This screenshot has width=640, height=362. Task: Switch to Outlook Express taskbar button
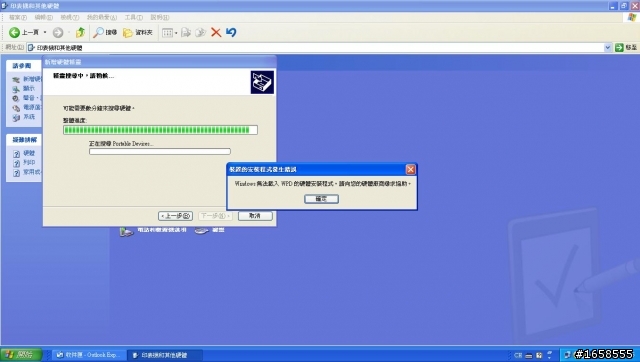click(x=88, y=355)
